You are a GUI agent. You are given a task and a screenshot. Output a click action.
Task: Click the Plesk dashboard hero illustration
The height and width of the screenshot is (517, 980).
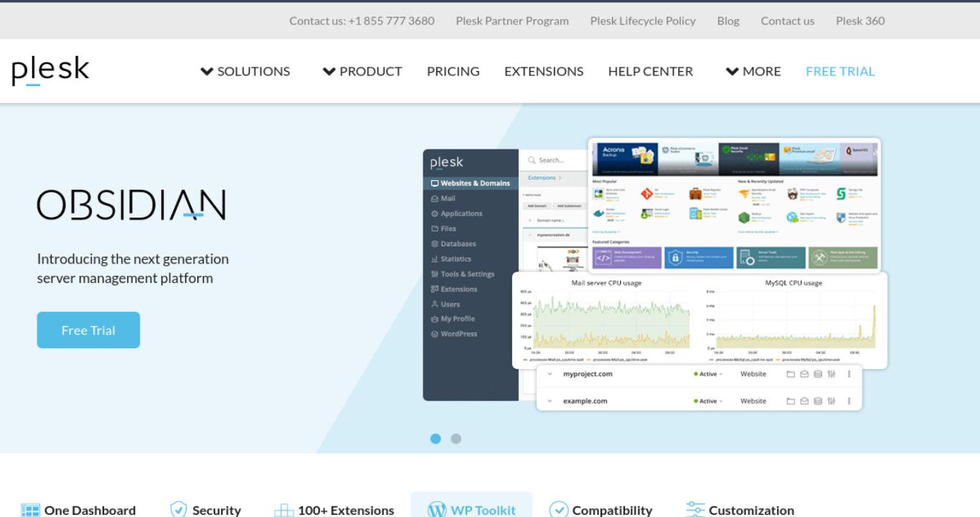[x=655, y=275]
